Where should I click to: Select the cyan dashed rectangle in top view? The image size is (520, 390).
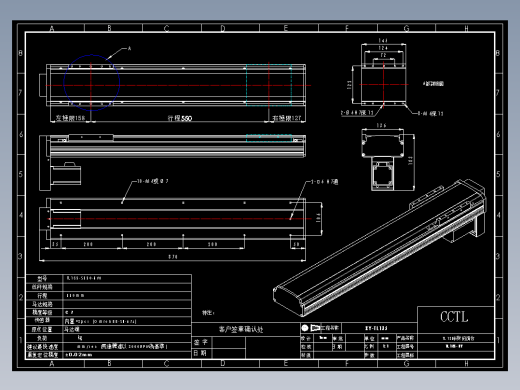(269, 85)
